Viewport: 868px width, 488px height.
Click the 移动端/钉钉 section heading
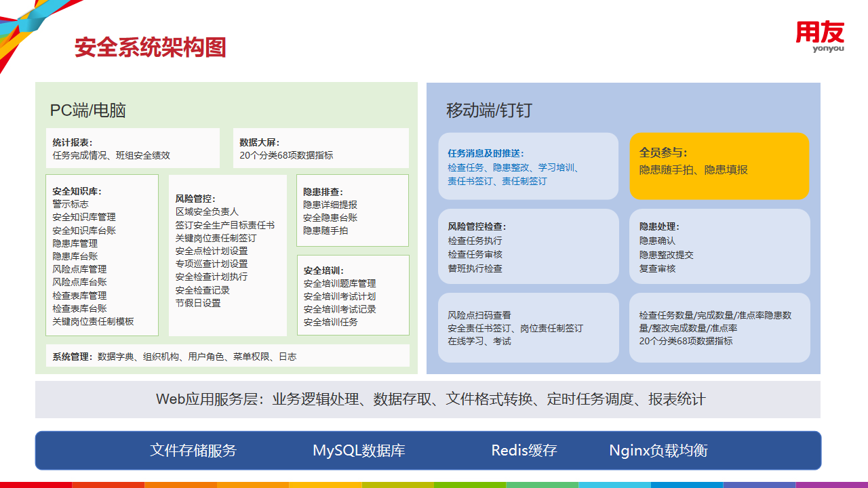click(489, 110)
